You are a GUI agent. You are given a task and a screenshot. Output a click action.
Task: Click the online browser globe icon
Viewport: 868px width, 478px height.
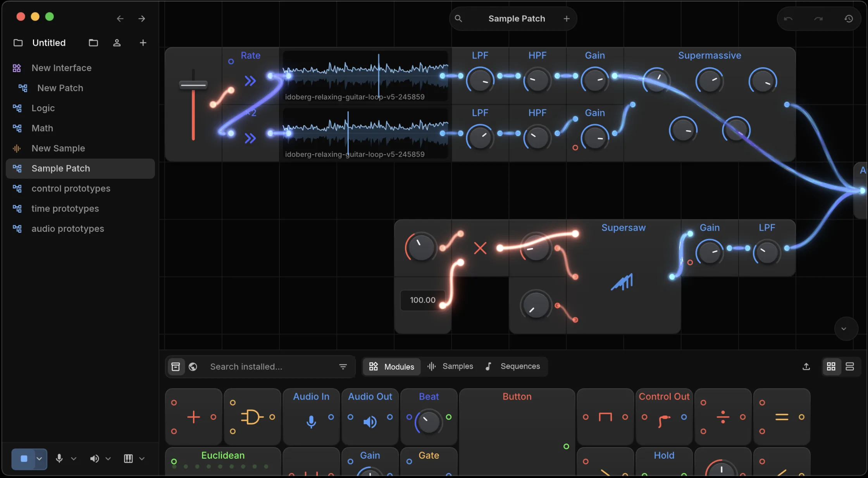[193, 366]
